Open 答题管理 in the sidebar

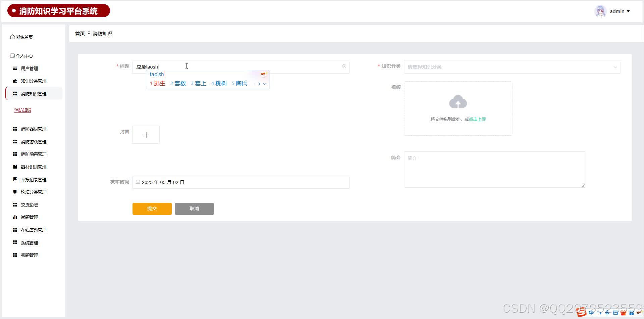click(29, 255)
